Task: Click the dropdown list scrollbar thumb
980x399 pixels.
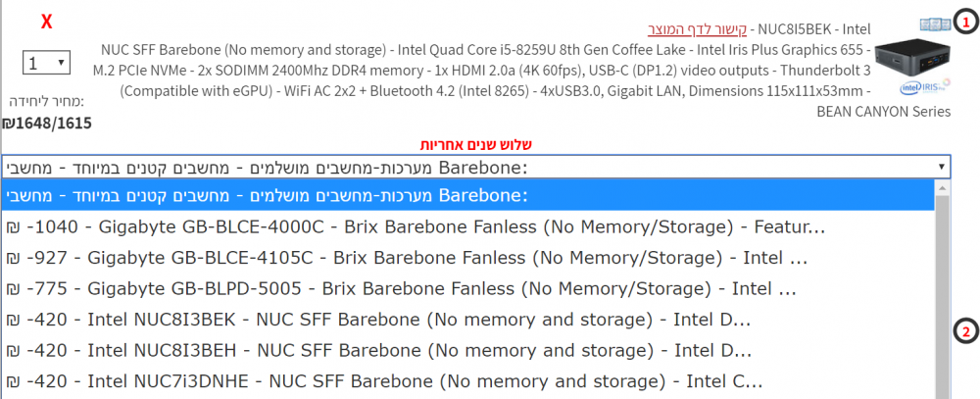Action: 942,296
